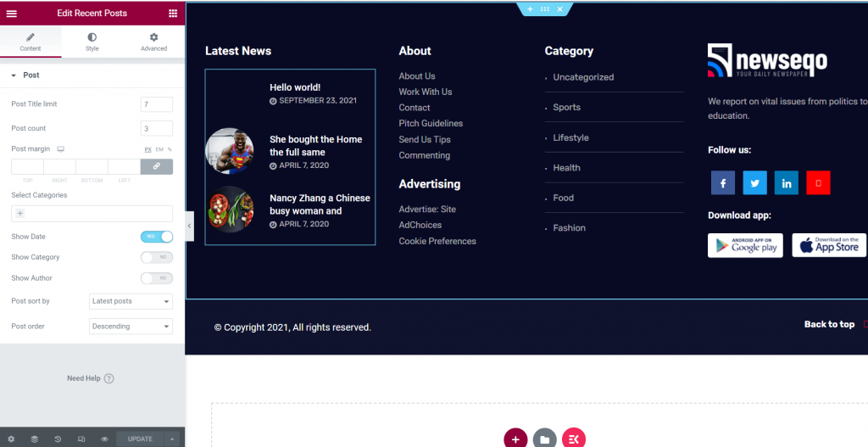Image resolution: width=868 pixels, height=447 pixels.
Task: Open the Hello world! post
Action: tap(295, 87)
